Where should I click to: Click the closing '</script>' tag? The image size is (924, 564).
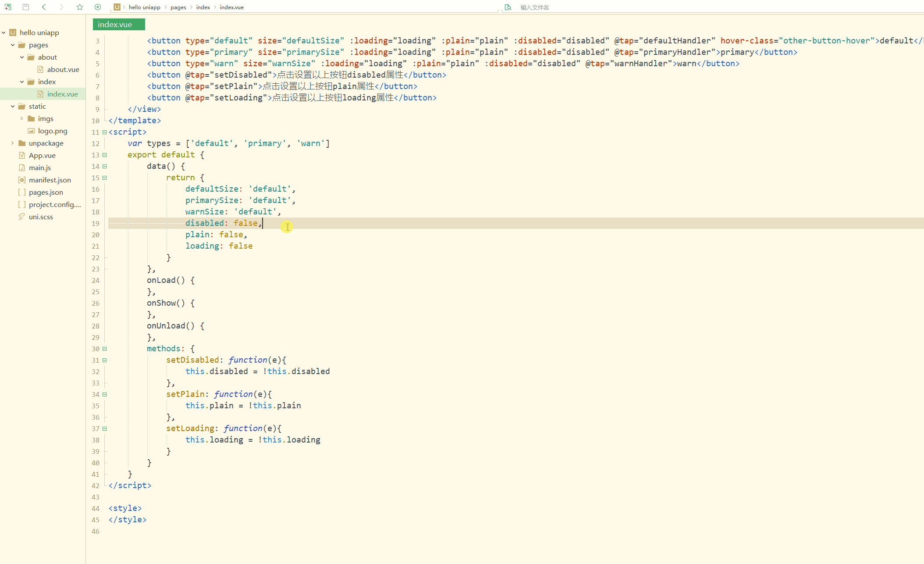pyautogui.click(x=130, y=485)
